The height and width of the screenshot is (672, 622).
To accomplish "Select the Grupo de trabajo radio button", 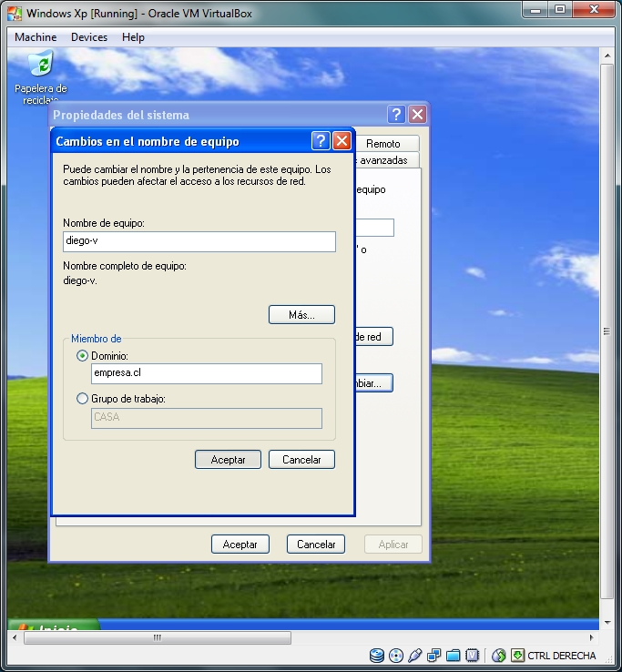I will point(82,399).
